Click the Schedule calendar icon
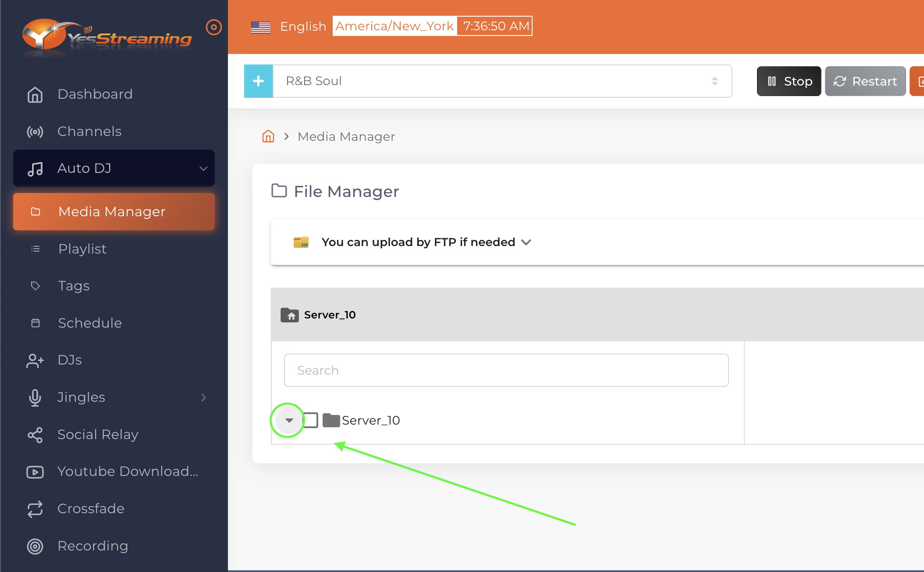Image resolution: width=924 pixels, height=572 pixels. [36, 323]
